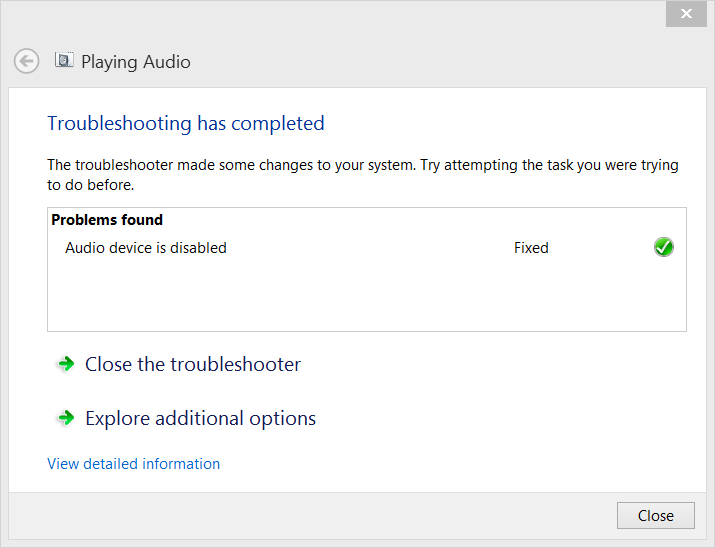Click the Close button at bottom right
The height and width of the screenshot is (548, 715).
(x=656, y=516)
